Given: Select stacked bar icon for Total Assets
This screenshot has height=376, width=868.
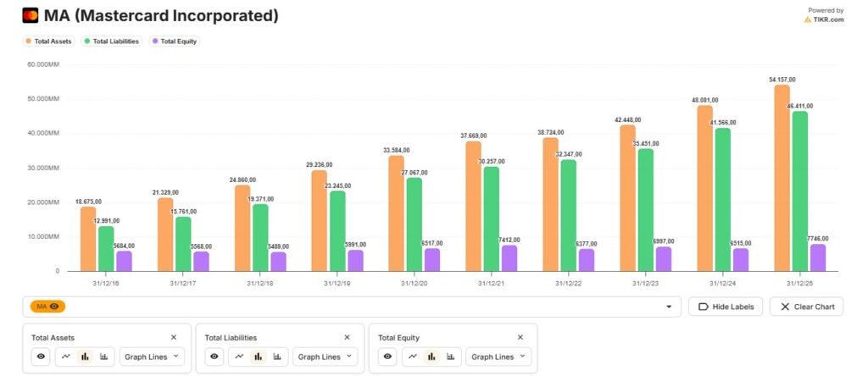Looking at the screenshot, I should coord(103,357).
